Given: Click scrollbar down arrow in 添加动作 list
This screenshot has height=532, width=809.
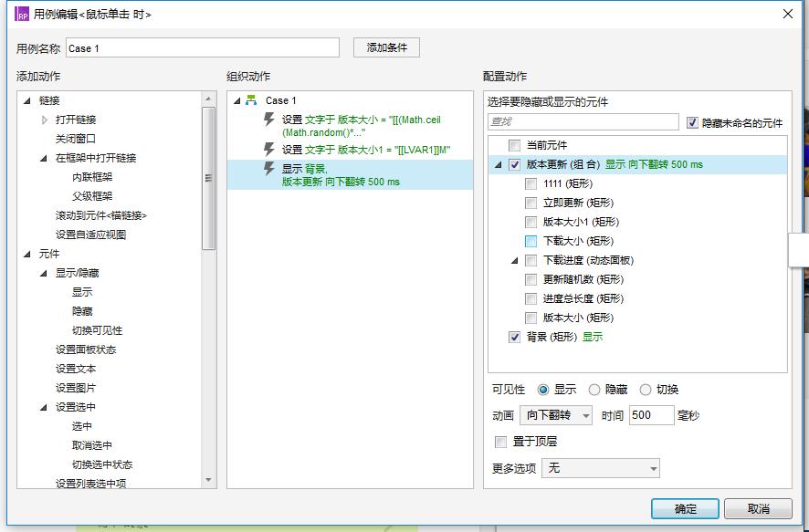Looking at the screenshot, I should 208,480.
